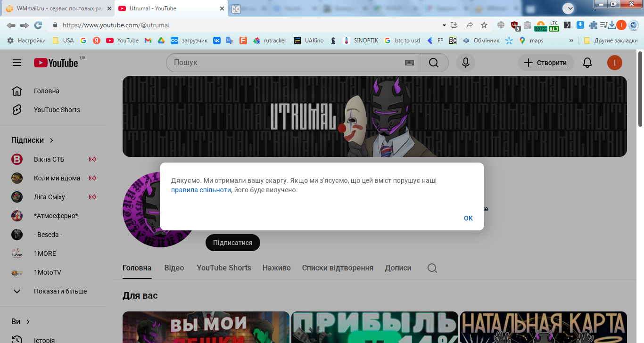The width and height of the screenshot is (644, 343).
Task: Open the UAKino bookmark
Action: [x=309, y=41]
